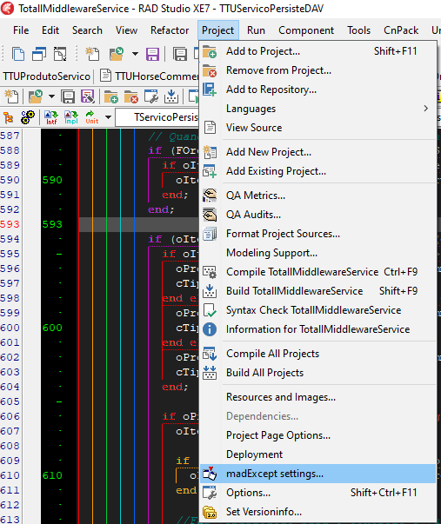Open Project Page Options entry

tap(318, 435)
